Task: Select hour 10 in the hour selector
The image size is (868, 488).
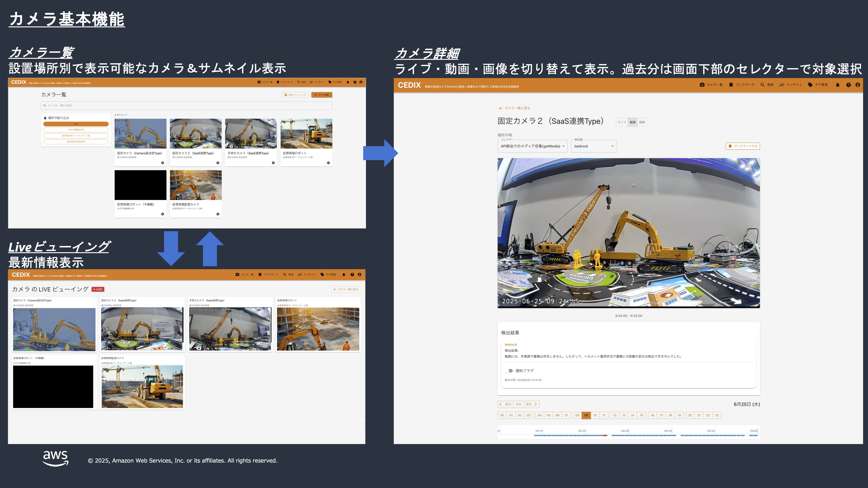Action: pyautogui.click(x=595, y=415)
